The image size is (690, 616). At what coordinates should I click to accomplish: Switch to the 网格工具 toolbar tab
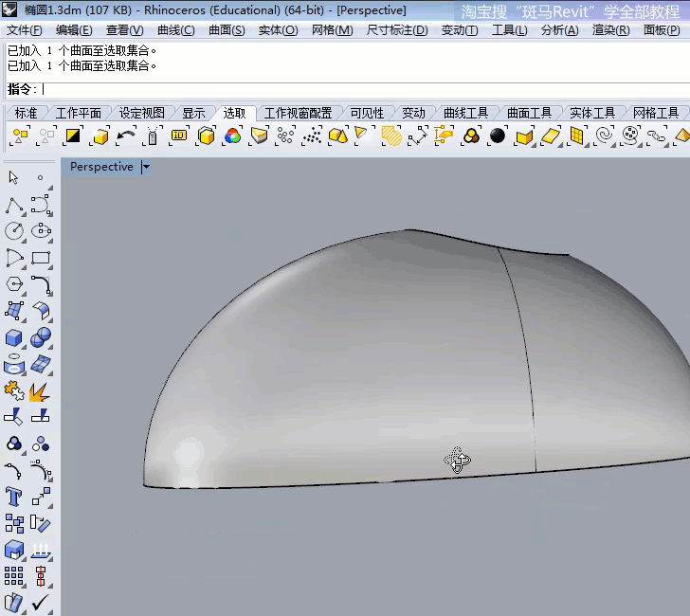point(656,114)
